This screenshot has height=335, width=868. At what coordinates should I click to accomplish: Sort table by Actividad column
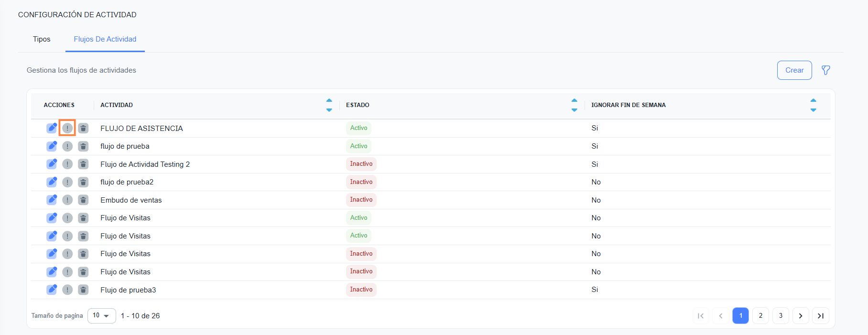pos(329,105)
